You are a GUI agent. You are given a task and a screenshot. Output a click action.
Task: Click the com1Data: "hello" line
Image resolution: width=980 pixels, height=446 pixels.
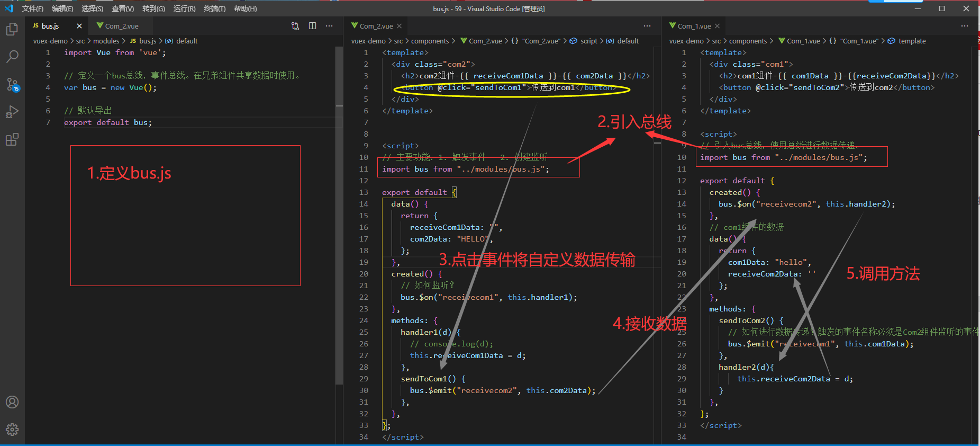click(x=769, y=262)
